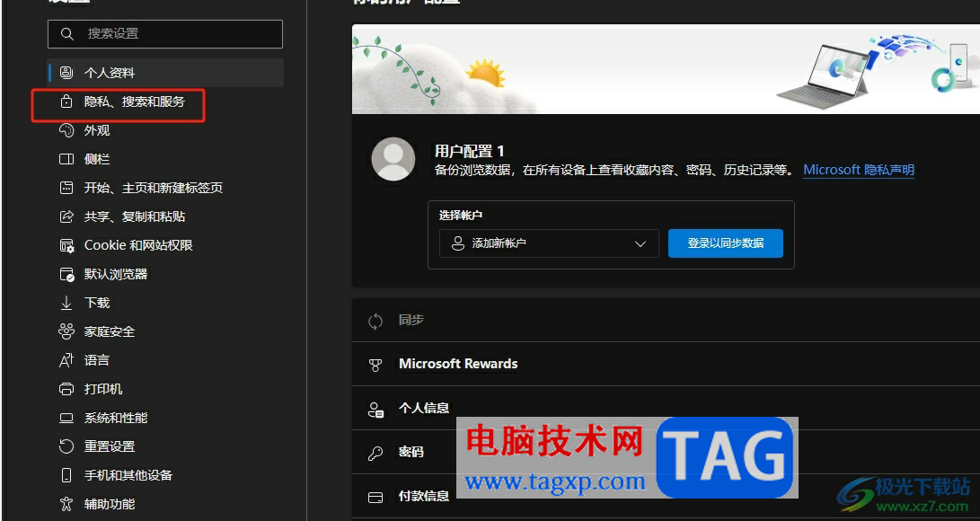Image resolution: width=980 pixels, height=521 pixels.
Task: Open 辅助功能 settings
Action: tap(165, 504)
